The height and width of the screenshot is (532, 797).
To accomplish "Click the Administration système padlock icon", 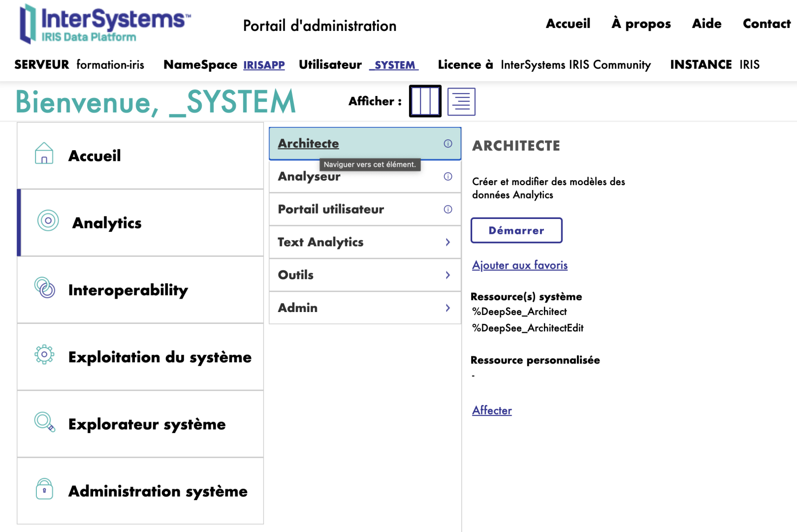I will click(44, 489).
